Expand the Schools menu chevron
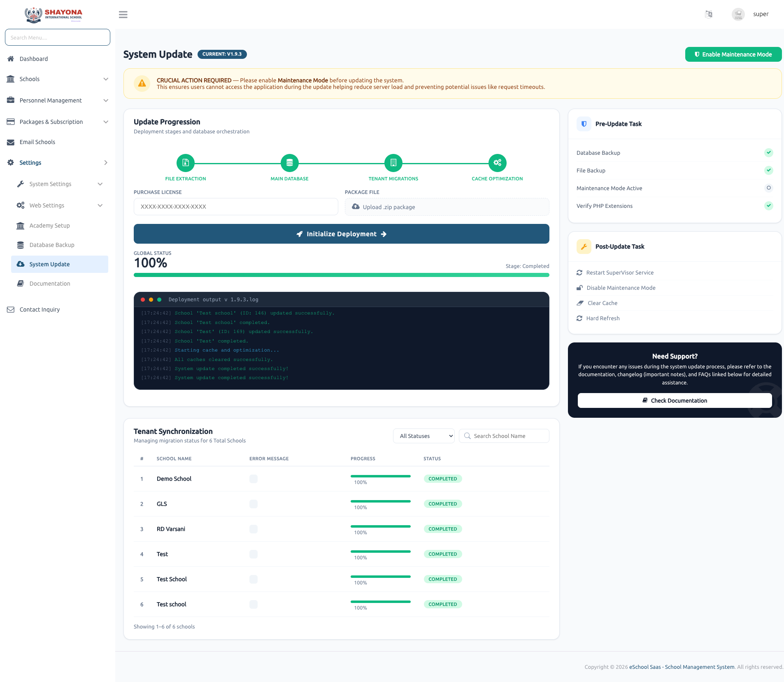The height and width of the screenshot is (682, 784). (106, 79)
